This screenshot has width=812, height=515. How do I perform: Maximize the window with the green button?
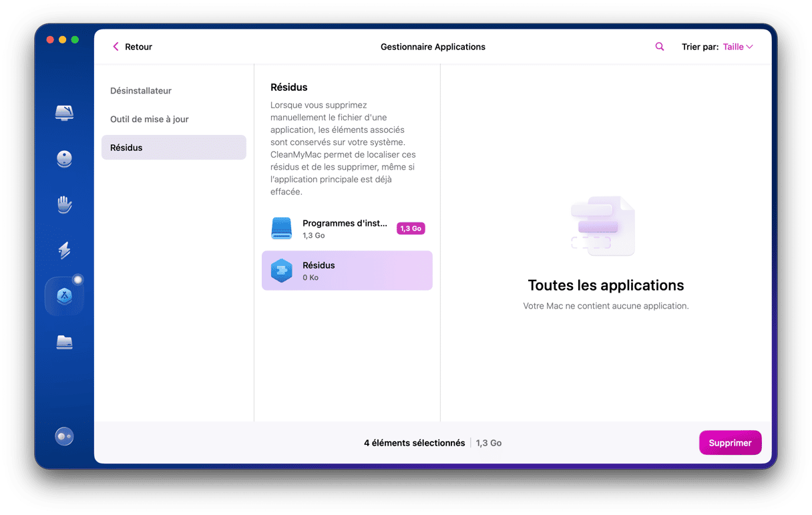75,40
